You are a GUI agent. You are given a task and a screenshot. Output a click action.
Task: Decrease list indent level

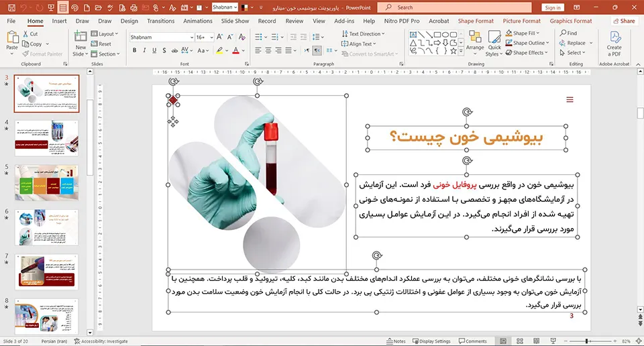[x=293, y=37]
